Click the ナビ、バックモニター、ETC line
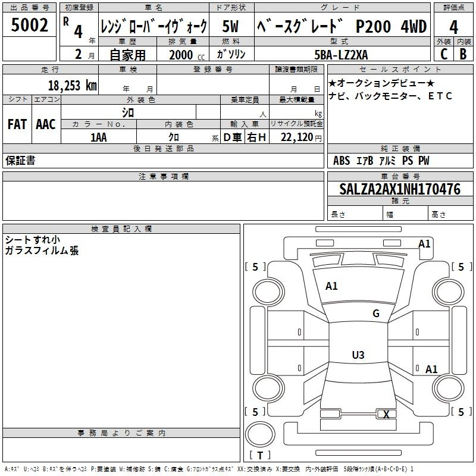This screenshot has height=476, width=476. tap(390, 96)
